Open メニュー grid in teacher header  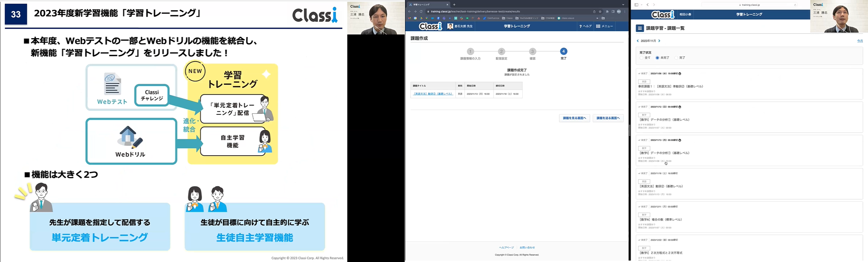(x=605, y=26)
